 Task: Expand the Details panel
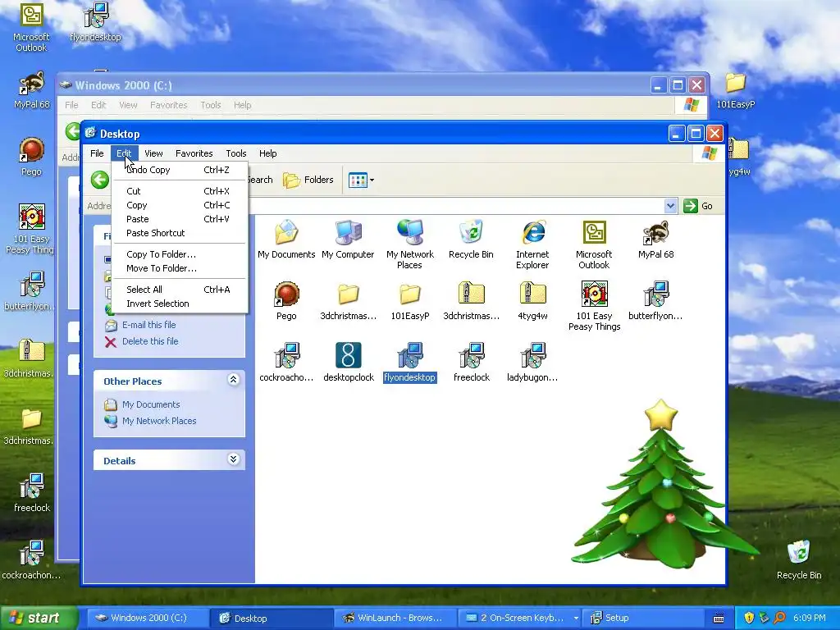[233, 459]
